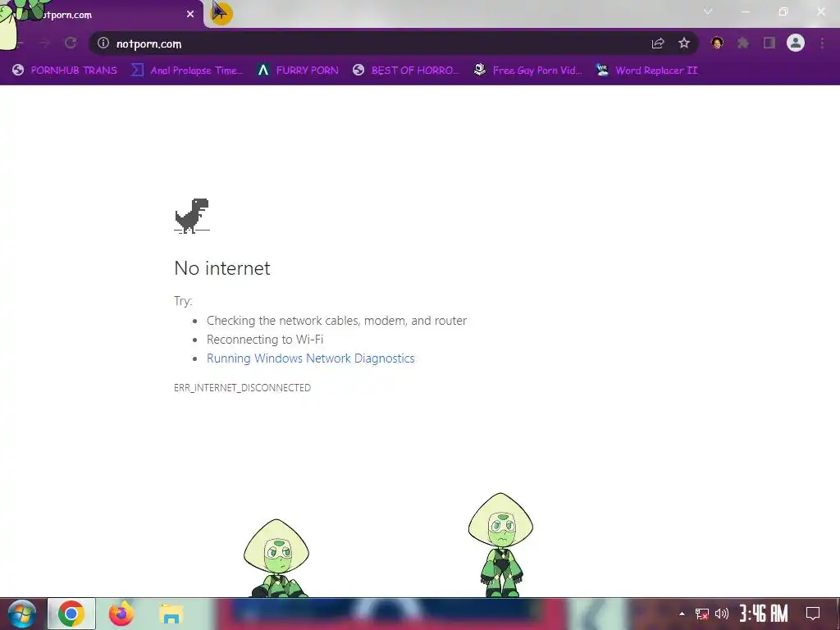Open File Explorer from the taskbar

171,614
